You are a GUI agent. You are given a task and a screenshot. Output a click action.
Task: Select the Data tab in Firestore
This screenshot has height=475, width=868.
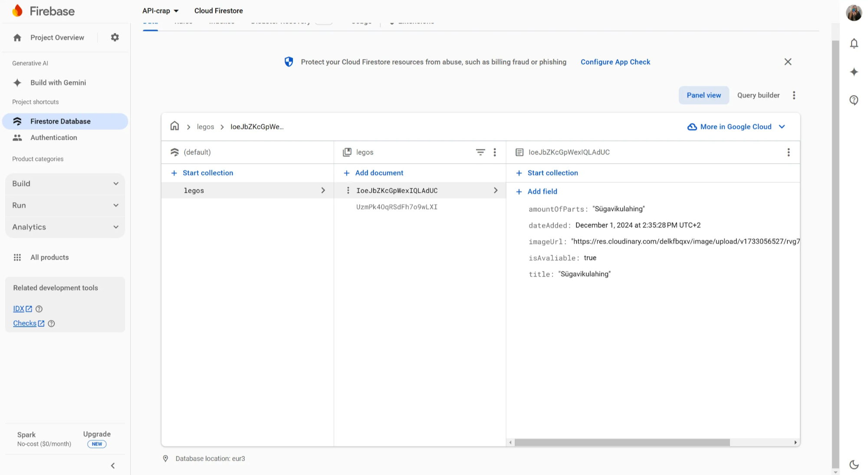(x=150, y=21)
